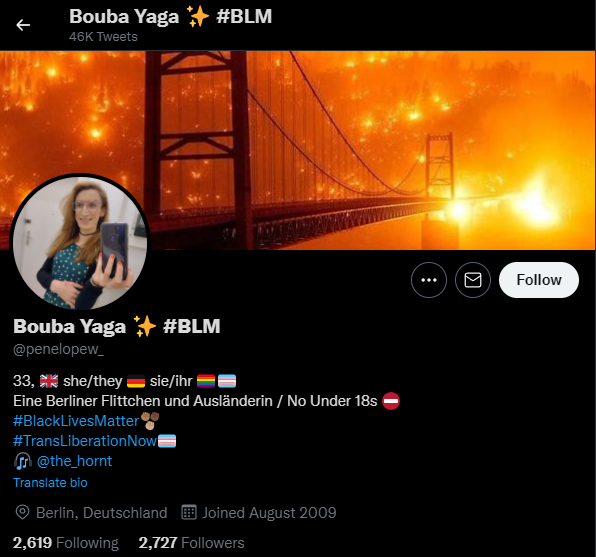Click the @penelopew_ handle text
Image resolution: width=596 pixels, height=557 pixels.
pyautogui.click(x=58, y=349)
